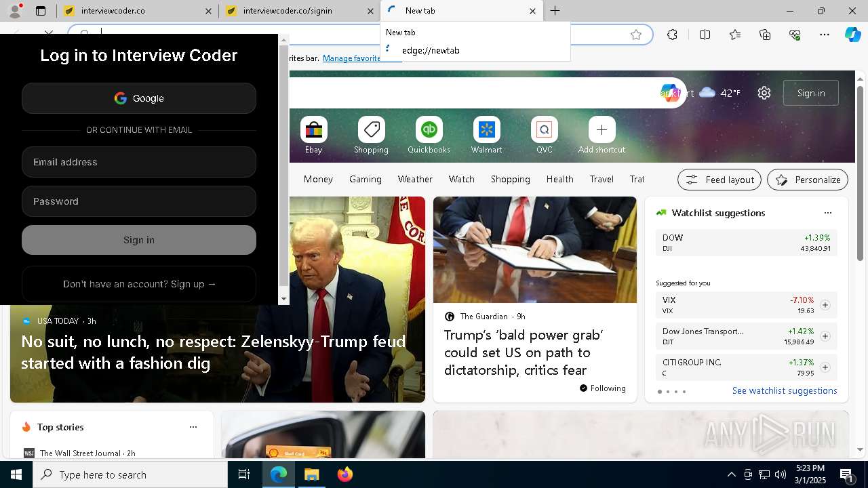Viewport: 868px width, 488px height.
Task: Open File Explorer from taskbar
Action: (x=311, y=474)
